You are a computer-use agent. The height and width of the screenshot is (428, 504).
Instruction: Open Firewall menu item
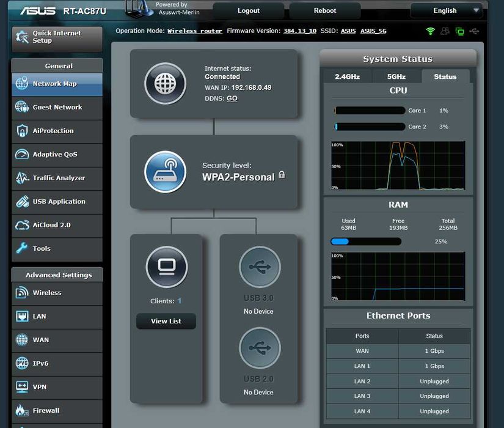tap(57, 411)
